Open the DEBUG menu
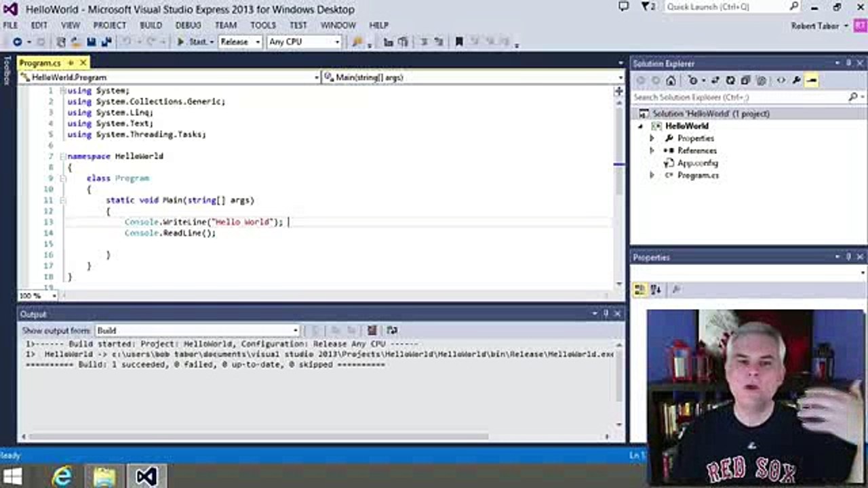This screenshot has height=488, width=868. coord(189,25)
